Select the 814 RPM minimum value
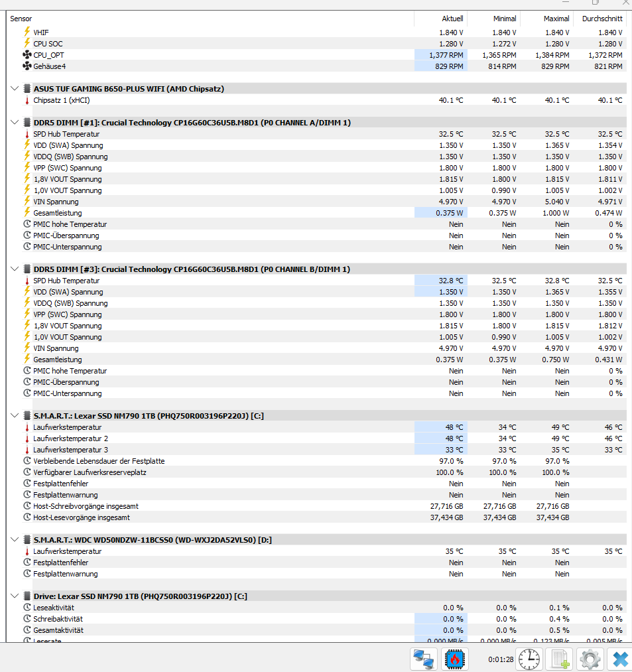Screen dimensions: 632x672 tap(502, 66)
